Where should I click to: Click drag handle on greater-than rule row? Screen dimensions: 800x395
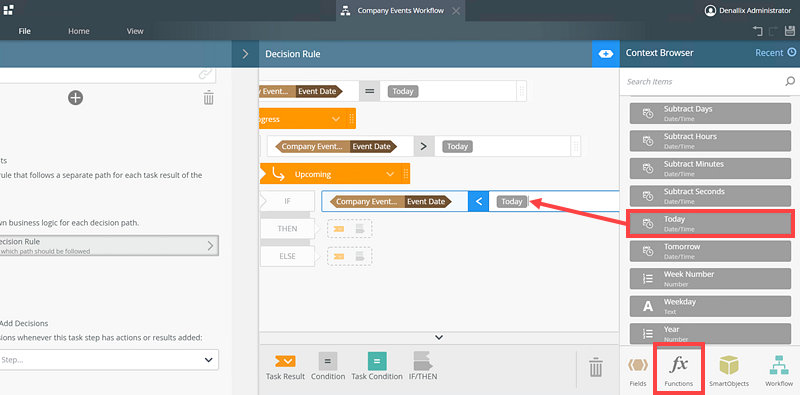click(x=576, y=146)
